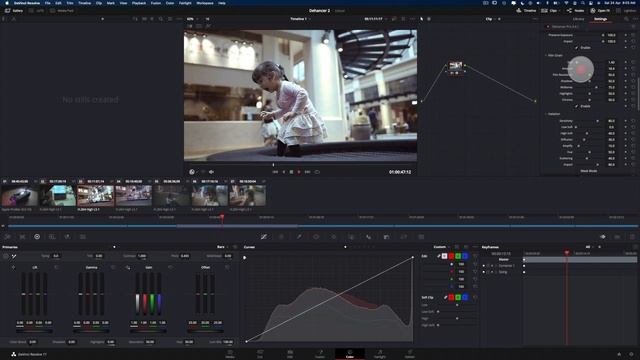Uncheck Enable above Film Grain section
The width and height of the screenshot is (640, 360).
[x=577, y=48]
